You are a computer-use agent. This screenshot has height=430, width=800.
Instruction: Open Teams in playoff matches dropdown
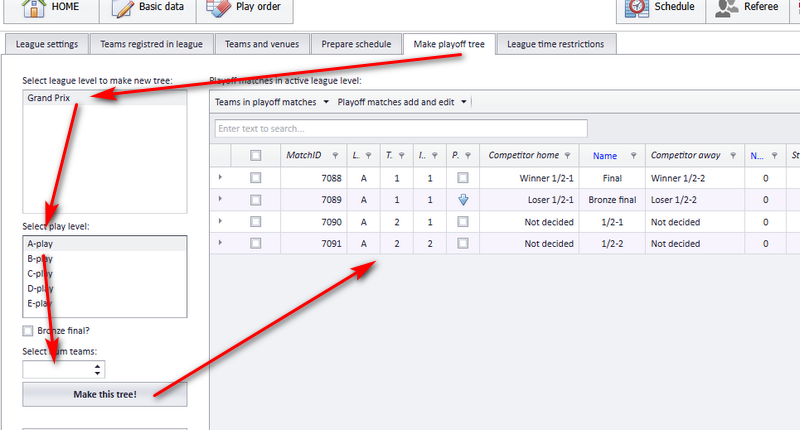[x=272, y=102]
